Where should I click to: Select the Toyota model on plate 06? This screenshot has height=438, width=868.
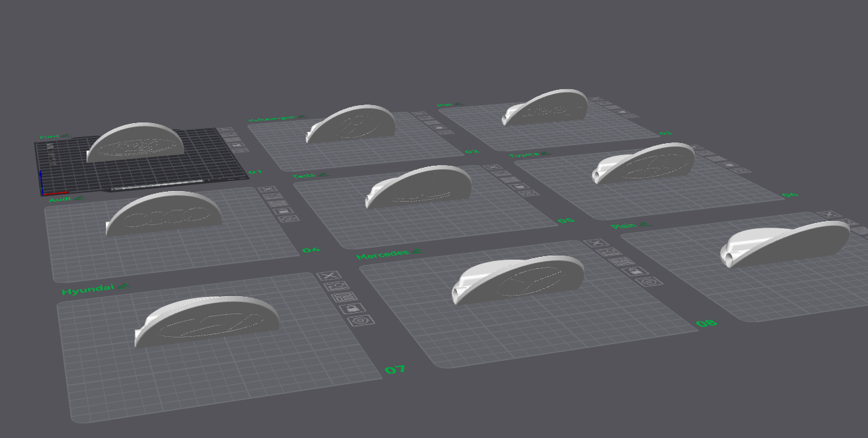pos(644,163)
